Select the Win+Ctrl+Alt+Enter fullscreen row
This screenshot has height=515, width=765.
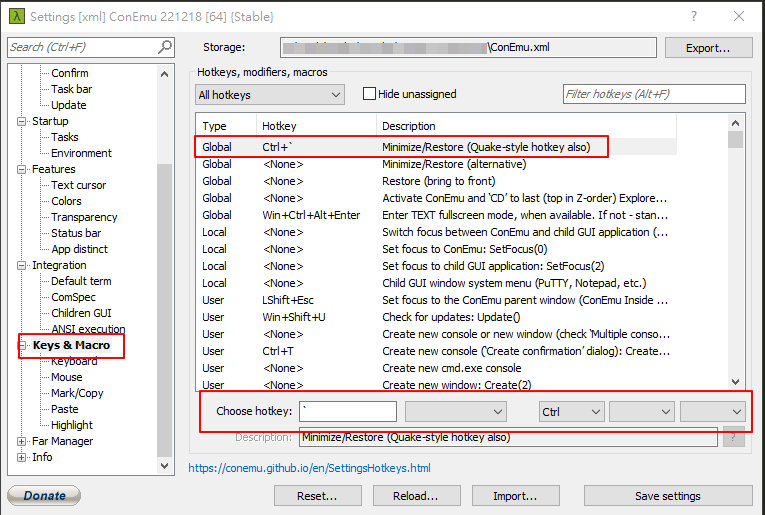pyautogui.click(x=436, y=215)
